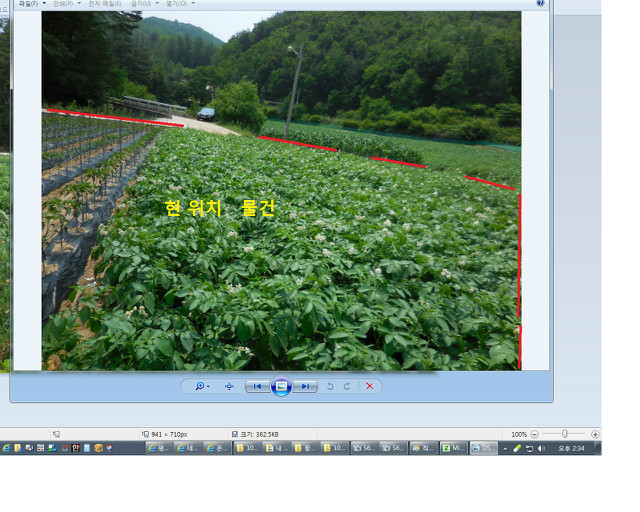The height and width of the screenshot is (512, 640).
Task: Switch to the fourth folder taskbar button
Action: [x=335, y=448]
